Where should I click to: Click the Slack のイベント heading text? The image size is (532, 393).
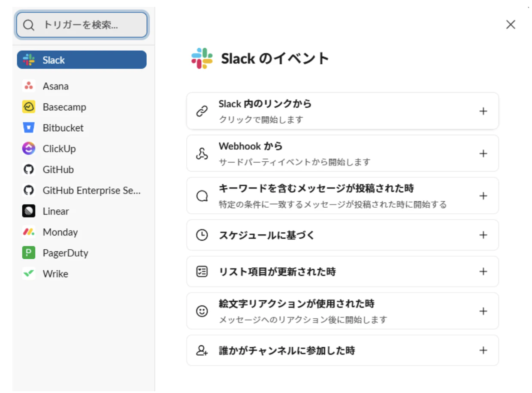coord(275,58)
